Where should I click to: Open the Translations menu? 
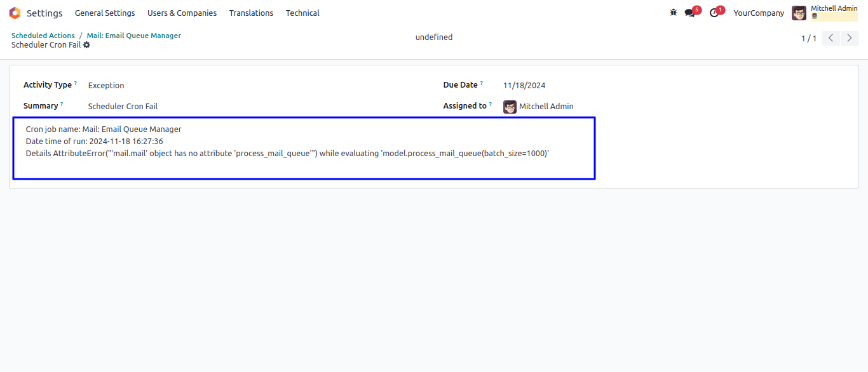tap(251, 13)
